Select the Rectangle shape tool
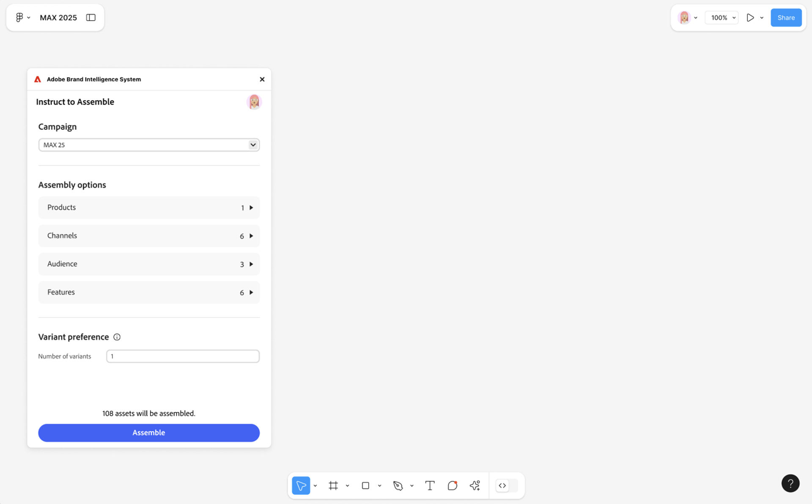The image size is (812, 504). (x=365, y=485)
